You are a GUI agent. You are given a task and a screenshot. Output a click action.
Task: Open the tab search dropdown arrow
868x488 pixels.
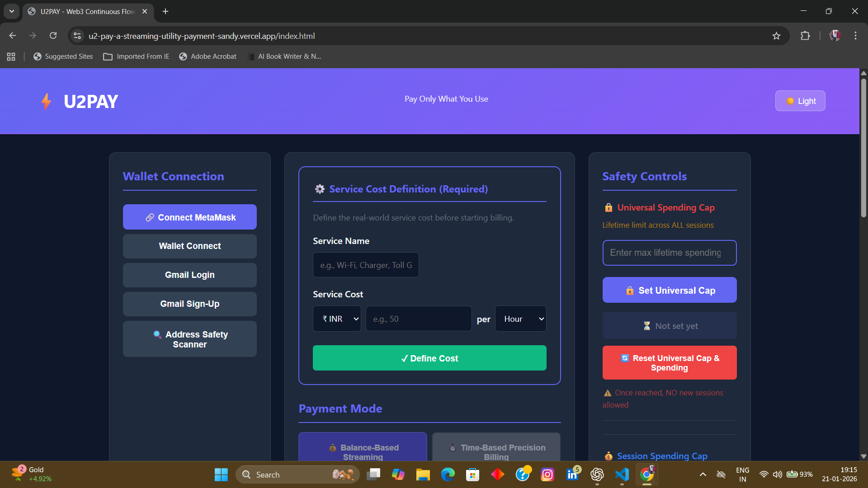point(12,11)
